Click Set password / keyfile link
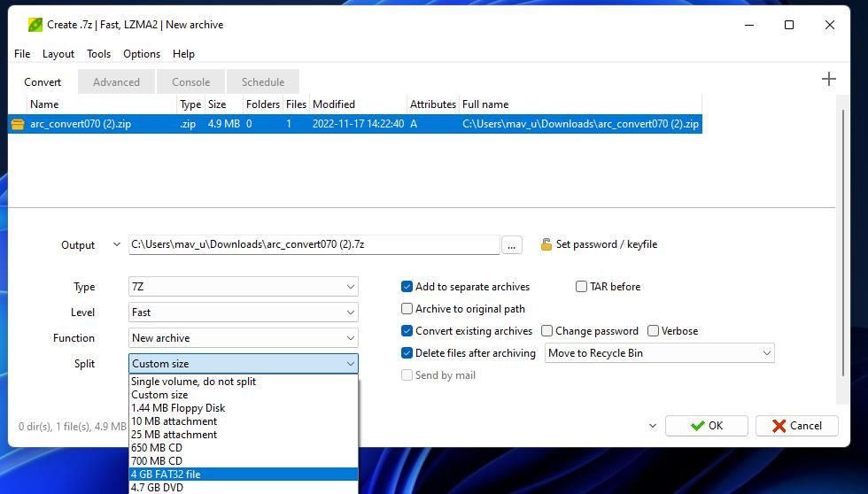This screenshot has height=494, width=868. pyautogui.click(x=606, y=244)
